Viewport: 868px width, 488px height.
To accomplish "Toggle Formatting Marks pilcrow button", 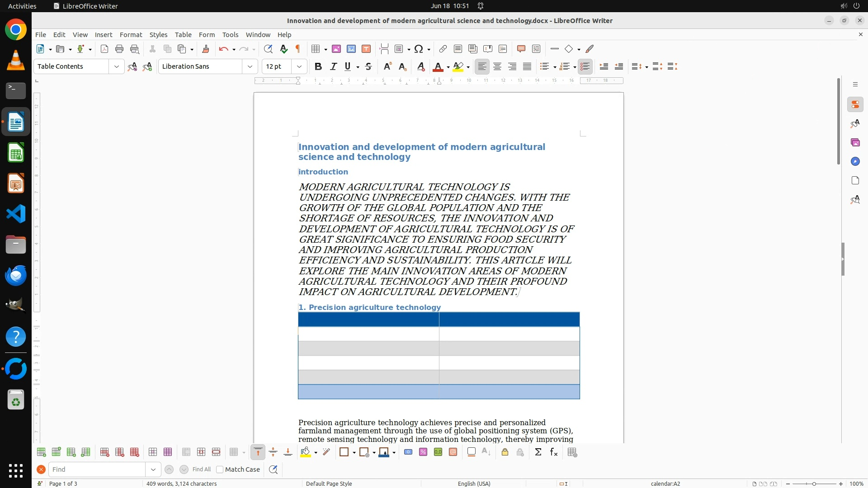I will tap(298, 49).
